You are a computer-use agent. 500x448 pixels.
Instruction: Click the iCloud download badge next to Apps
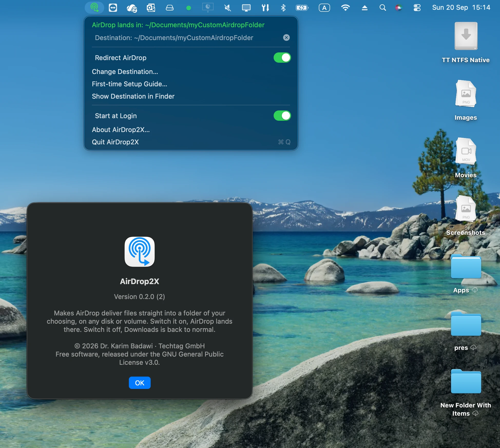point(475,290)
